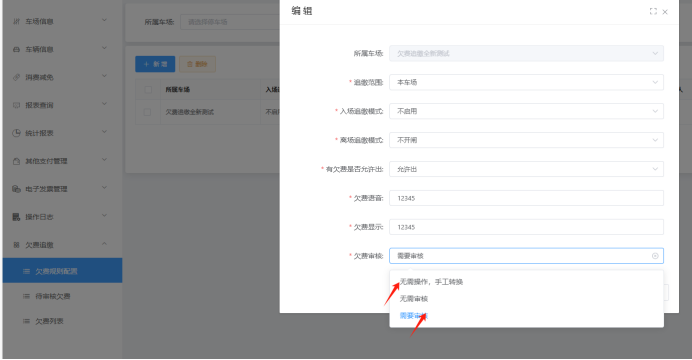Expand the 车场信息 menu chevron
692x360 pixels.
[104, 20]
